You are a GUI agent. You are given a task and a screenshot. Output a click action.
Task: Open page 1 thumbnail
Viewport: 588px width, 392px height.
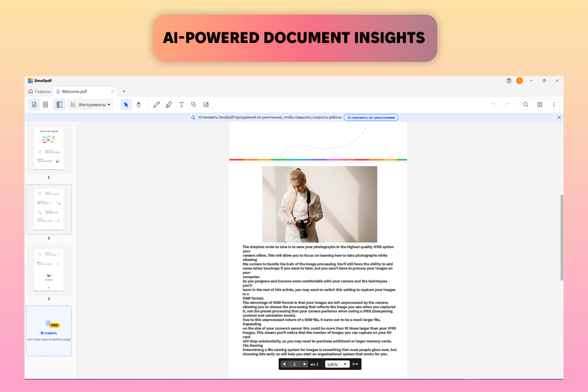[49, 149]
